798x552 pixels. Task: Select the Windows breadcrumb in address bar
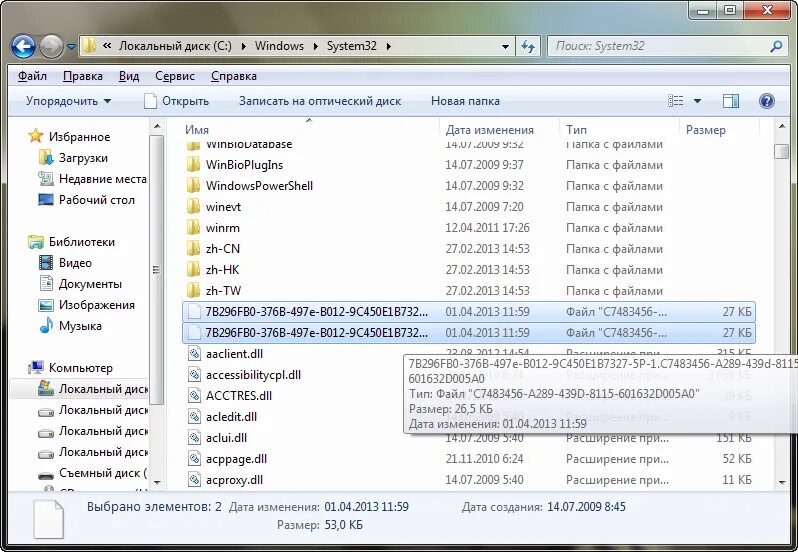pyautogui.click(x=279, y=46)
